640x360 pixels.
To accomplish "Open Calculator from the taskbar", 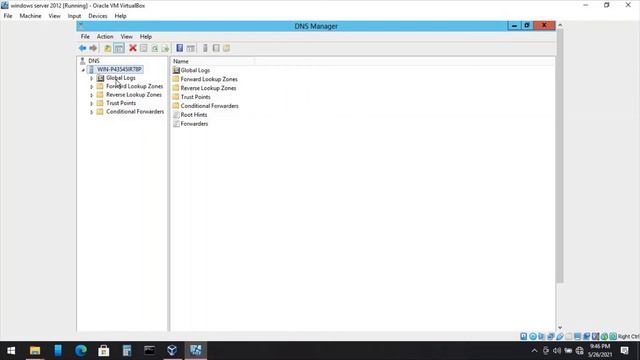I will tap(127, 350).
